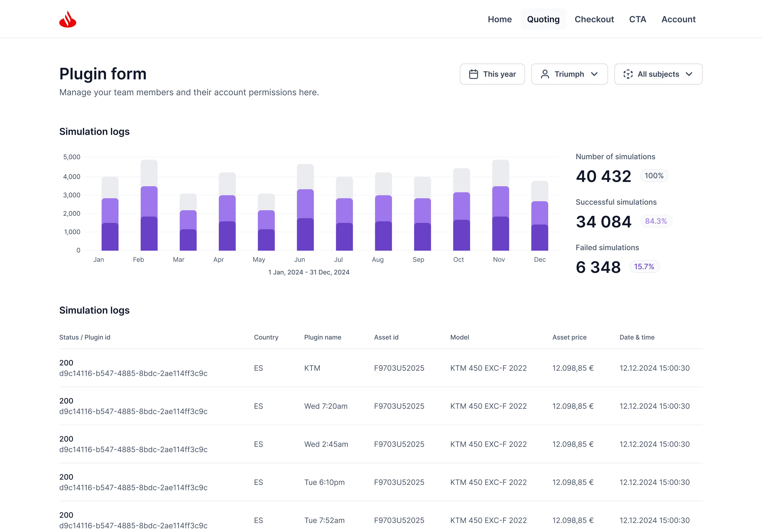
Task: Sort by Asset price column header
Action: (x=569, y=337)
